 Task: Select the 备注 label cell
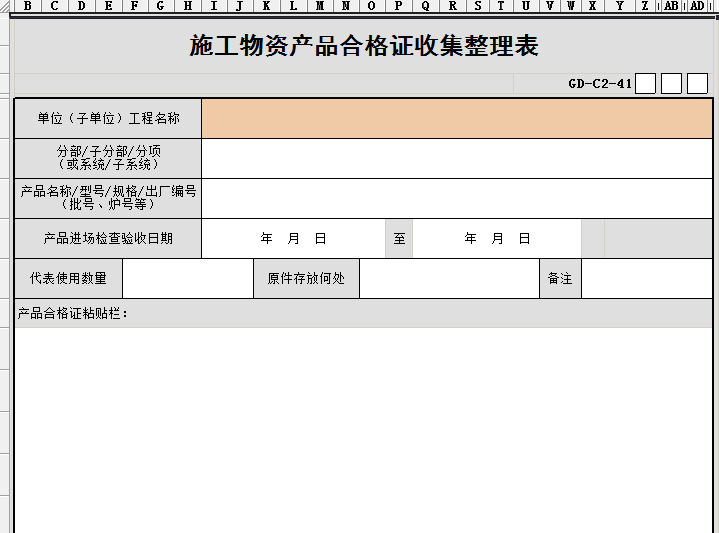[560, 278]
